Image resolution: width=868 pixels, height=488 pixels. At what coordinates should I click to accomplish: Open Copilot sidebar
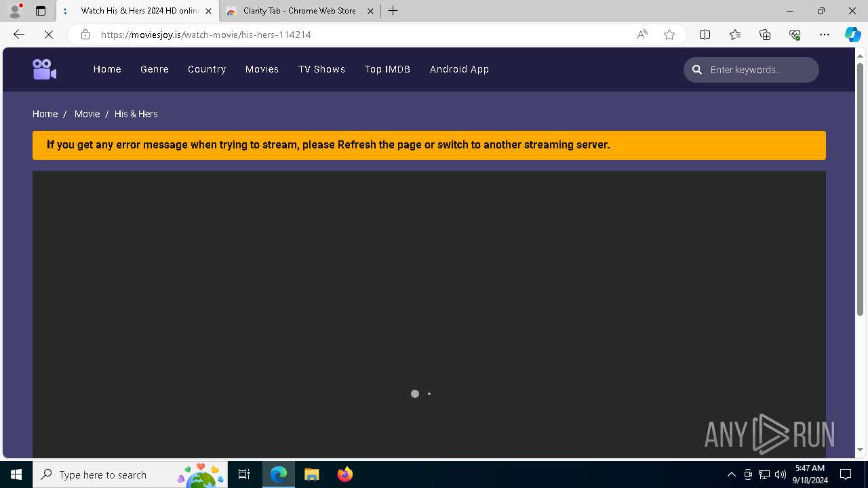click(852, 35)
